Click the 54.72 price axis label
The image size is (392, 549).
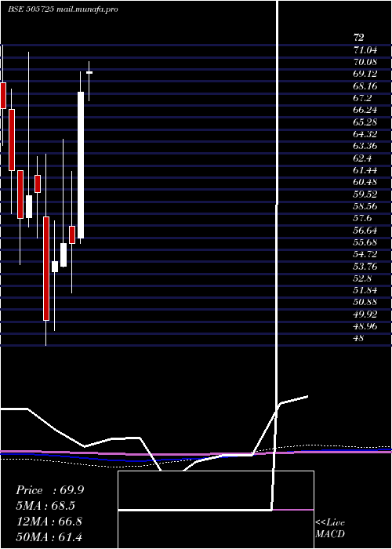point(365,254)
